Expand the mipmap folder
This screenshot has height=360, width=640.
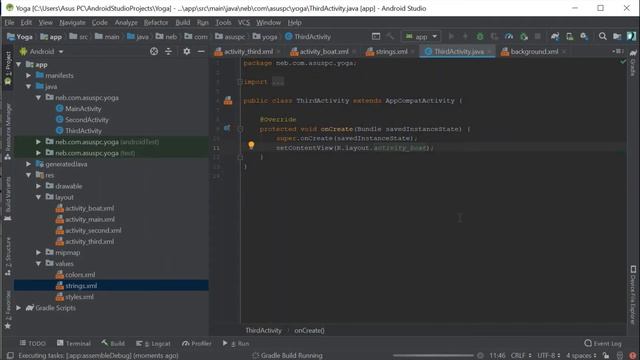coord(38,252)
